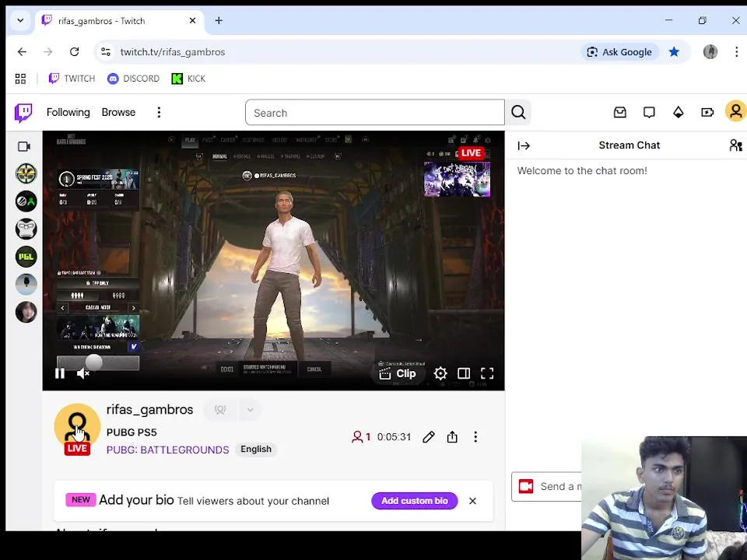Close the rifas_gambros Twitch tab
Image resolution: width=747 pixels, height=560 pixels.
192,20
